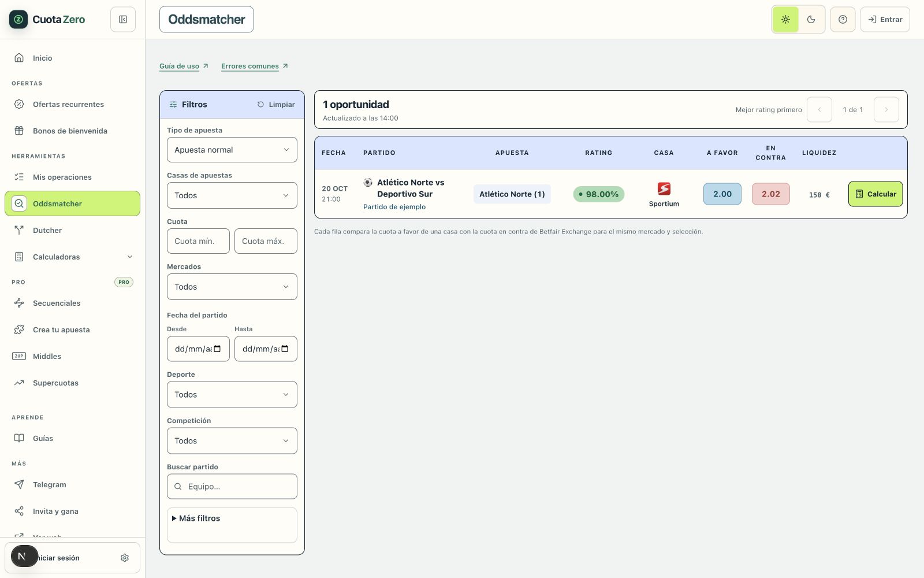The height and width of the screenshot is (578, 924).
Task: Click the Supercuotas trending icon
Action: click(x=19, y=383)
